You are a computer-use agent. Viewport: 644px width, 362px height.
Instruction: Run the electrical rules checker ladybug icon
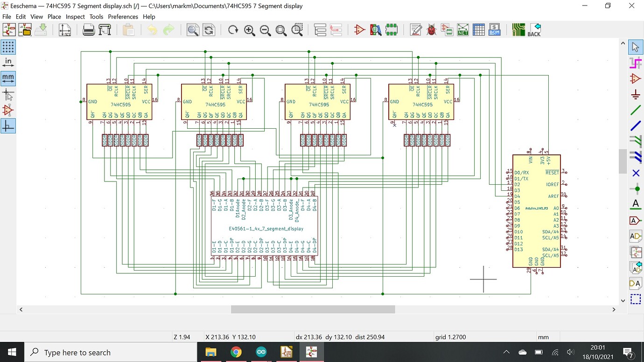pyautogui.click(x=431, y=30)
